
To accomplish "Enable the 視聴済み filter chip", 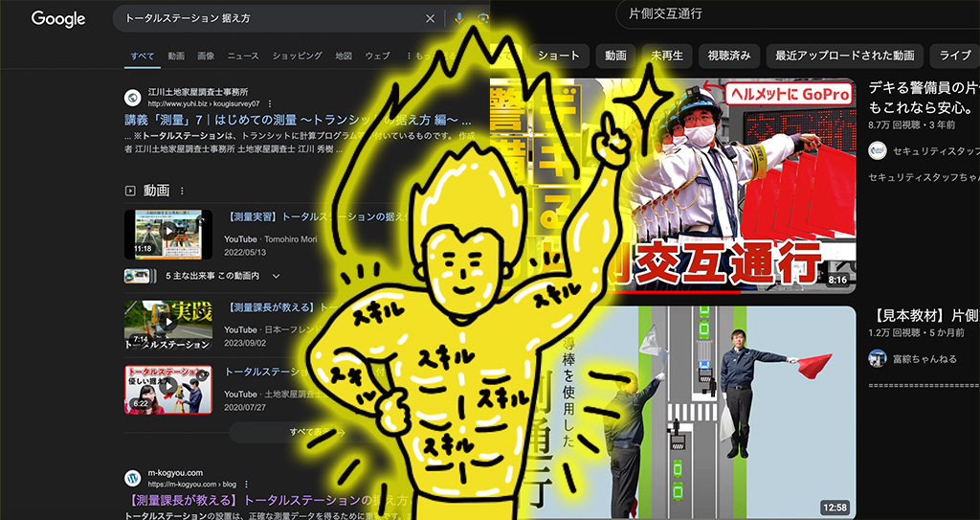I will 729,56.
